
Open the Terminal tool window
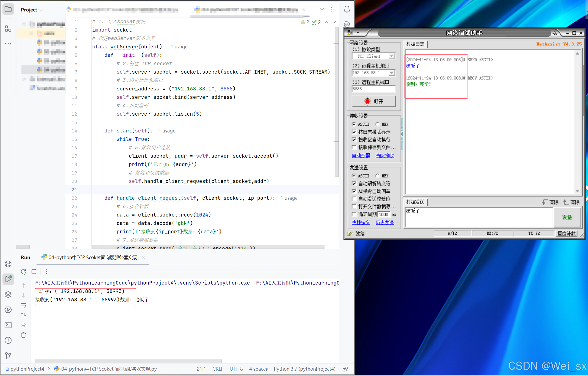click(x=8, y=325)
